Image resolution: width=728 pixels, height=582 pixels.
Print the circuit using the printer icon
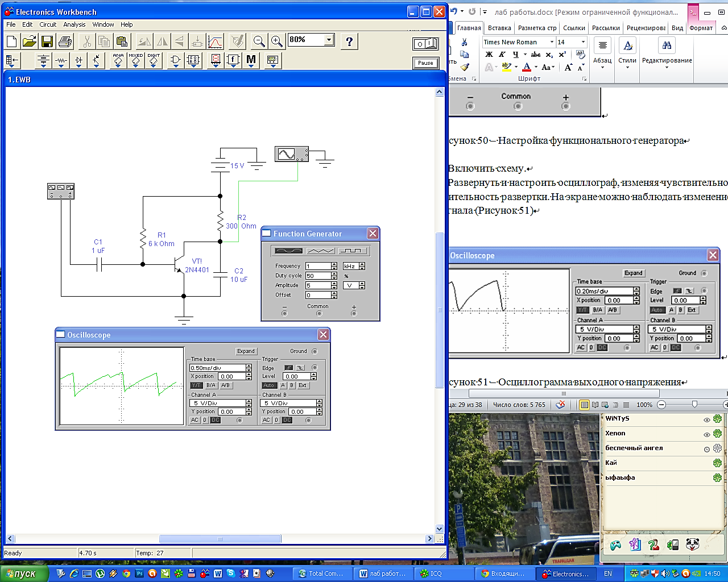click(x=65, y=41)
